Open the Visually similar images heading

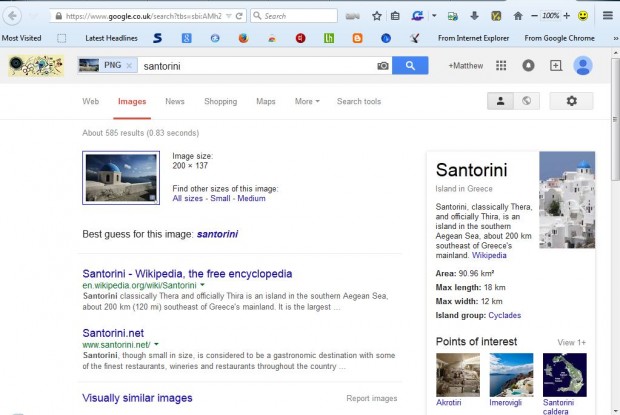coord(137,398)
